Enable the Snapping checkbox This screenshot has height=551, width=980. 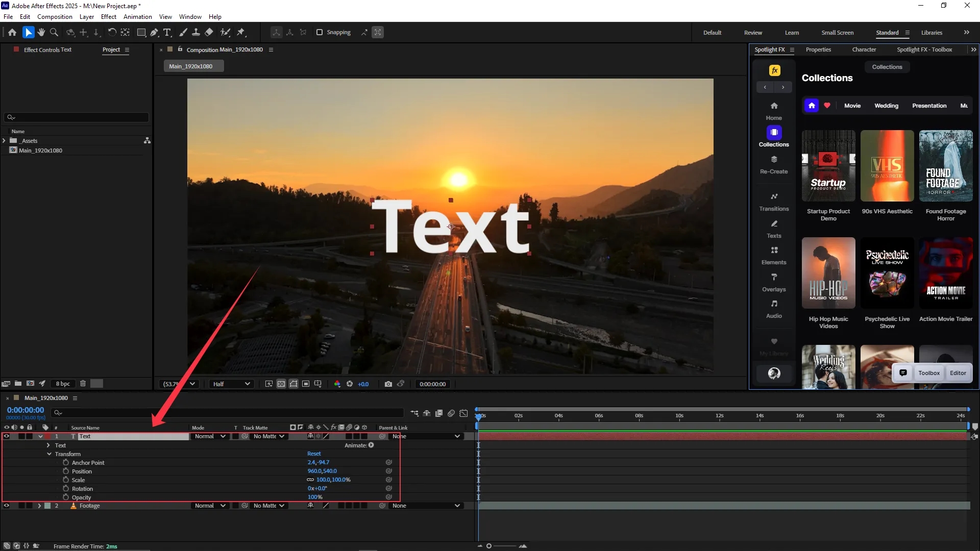[320, 32]
